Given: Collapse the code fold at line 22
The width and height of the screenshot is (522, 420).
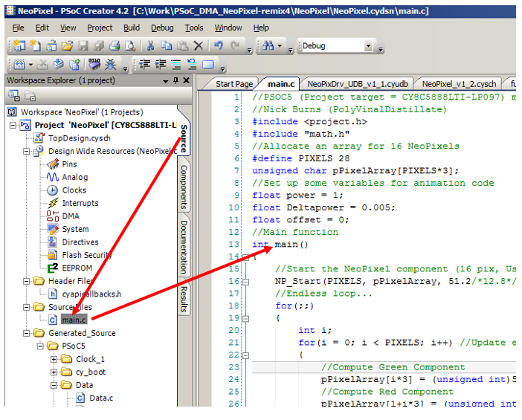Looking at the screenshot, I should [245, 355].
